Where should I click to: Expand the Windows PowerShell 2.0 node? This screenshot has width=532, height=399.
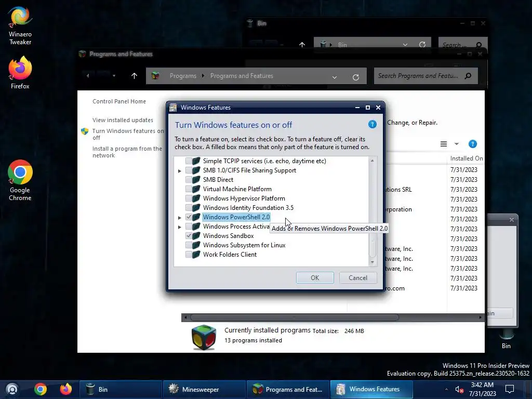pos(179,218)
